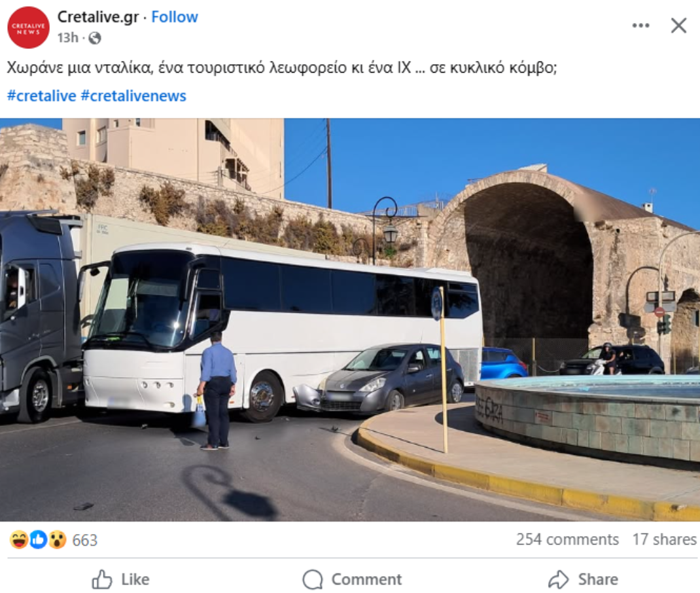The height and width of the screenshot is (593, 700).
Task: Click the arrow Share icon
Action: (559, 580)
